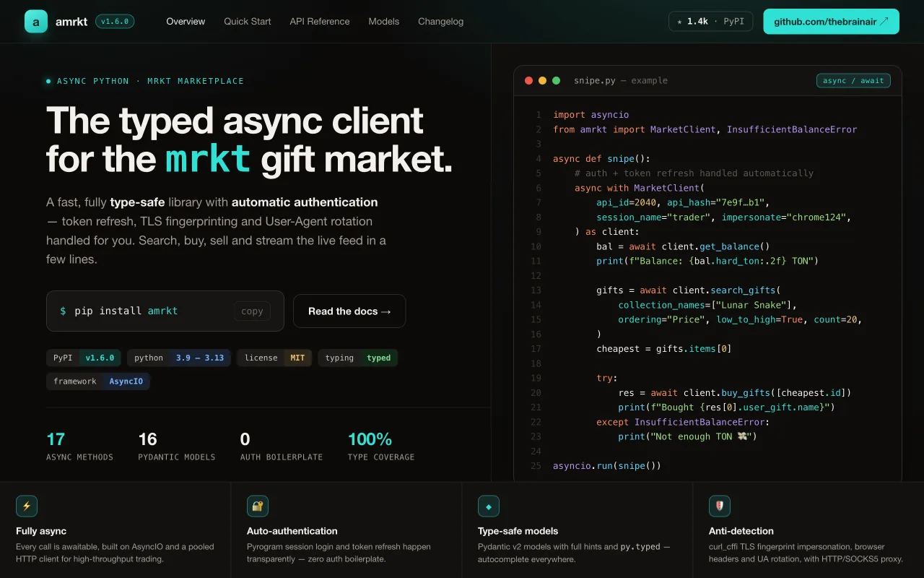
Task: Copy the pip install command
Action: [252, 311]
